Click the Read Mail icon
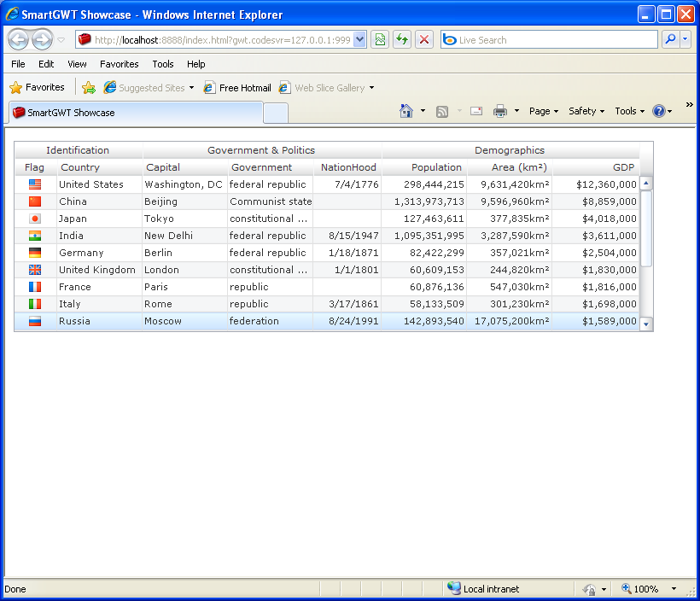Viewport: 700px width, 601px height. pos(476,111)
